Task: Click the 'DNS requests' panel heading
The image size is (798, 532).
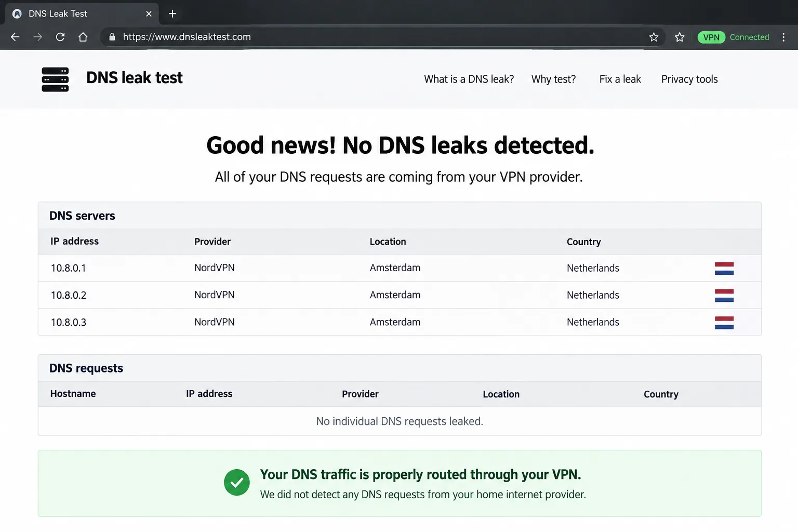Action: pos(86,368)
